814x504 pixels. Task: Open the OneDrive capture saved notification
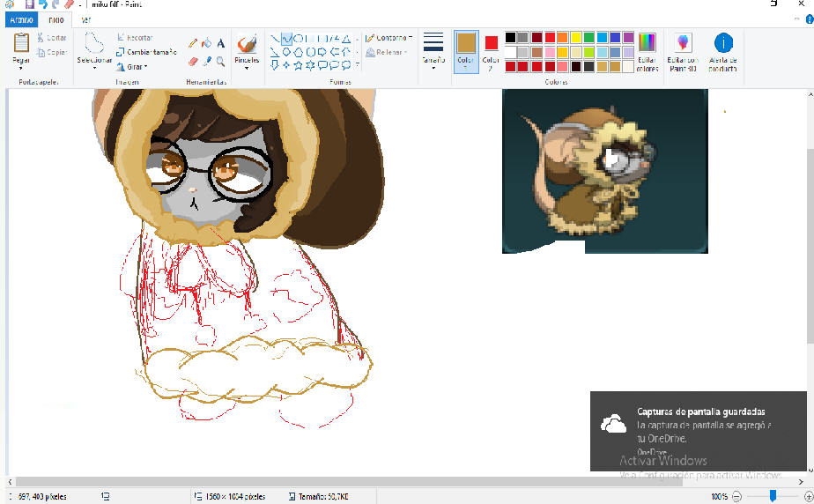(699, 431)
